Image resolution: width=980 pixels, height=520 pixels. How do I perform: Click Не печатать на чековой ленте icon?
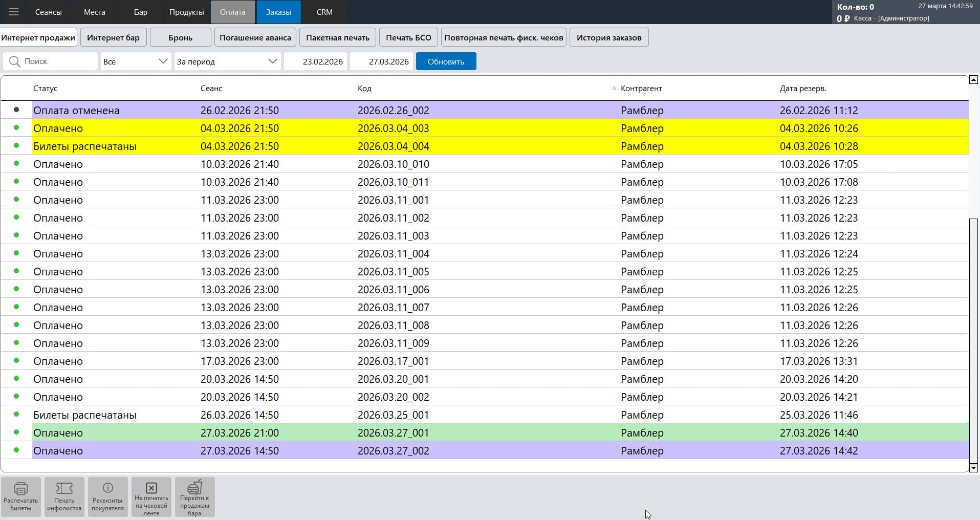pyautogui.click(x=151, y=488)
